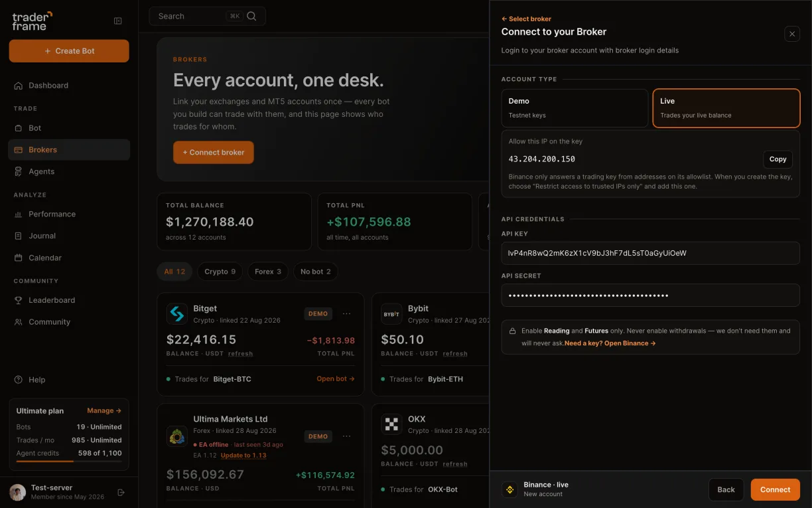
Task: Copy the allowed IP address
Action: pyautogui.click(x=778, y=159)
